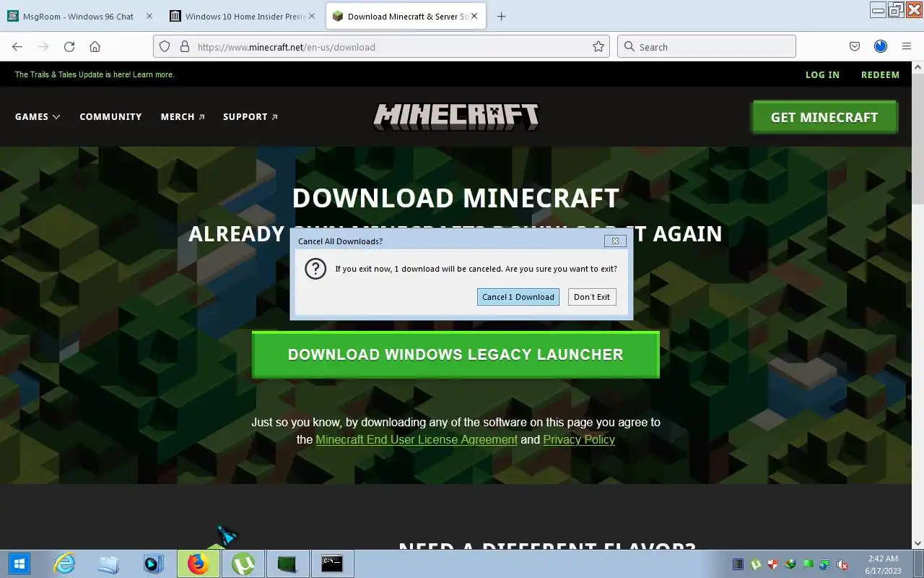Switch to MsgRoom - Windows 96 Chat tab
Viewport: 924px width, 578px height.
(x=81, y=17)
